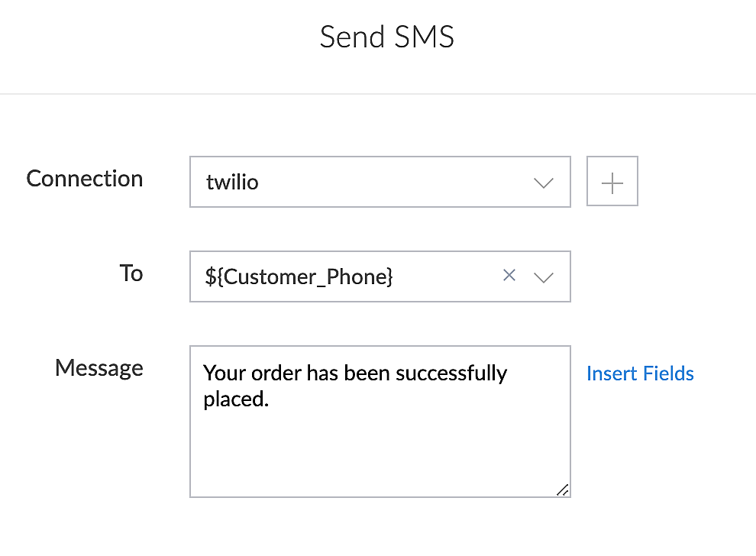Expand the Connection dropdown chevron
The height and width of the screenshot is (556, 756).
544,183
